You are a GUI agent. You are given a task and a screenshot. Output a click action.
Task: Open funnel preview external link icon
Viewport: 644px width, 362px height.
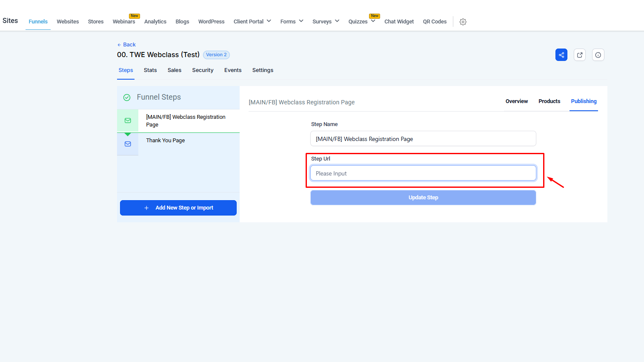coord(579,55)
